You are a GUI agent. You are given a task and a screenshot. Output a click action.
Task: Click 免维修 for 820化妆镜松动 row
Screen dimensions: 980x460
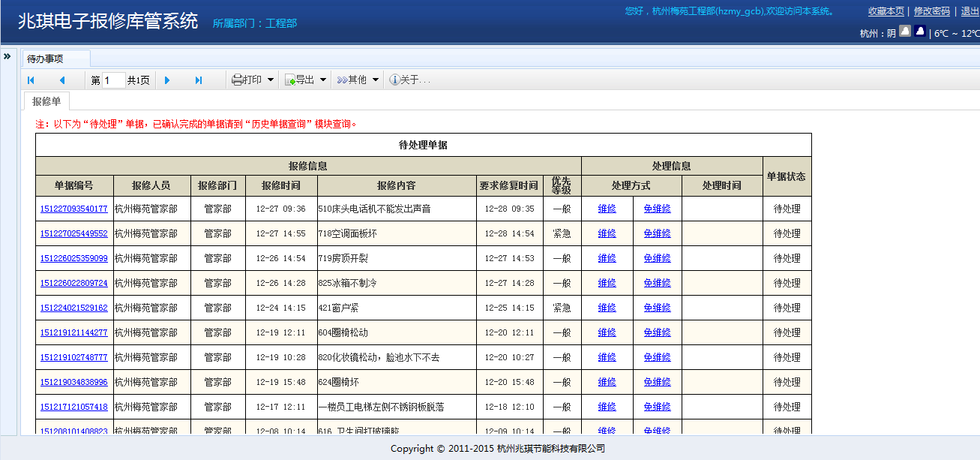658,358
